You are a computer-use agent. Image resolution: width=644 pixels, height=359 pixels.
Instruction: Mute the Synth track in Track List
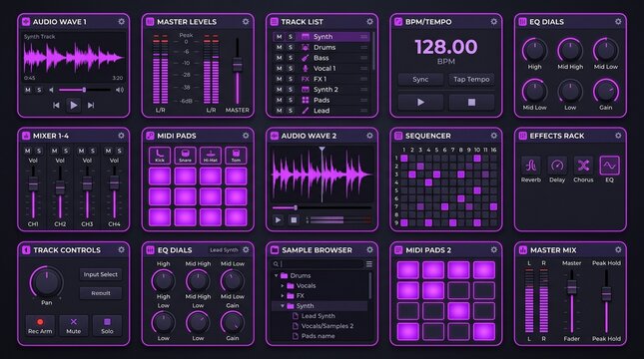pyautogui.click(x=279, y=37)
